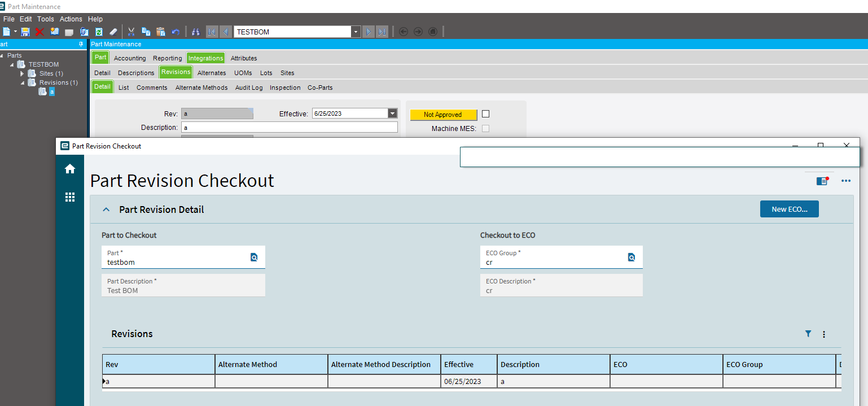The width and height of the screenshot is (868, 406).
Task: Toggle the Machine MES checkbox
Action: (x=485, y=128)
